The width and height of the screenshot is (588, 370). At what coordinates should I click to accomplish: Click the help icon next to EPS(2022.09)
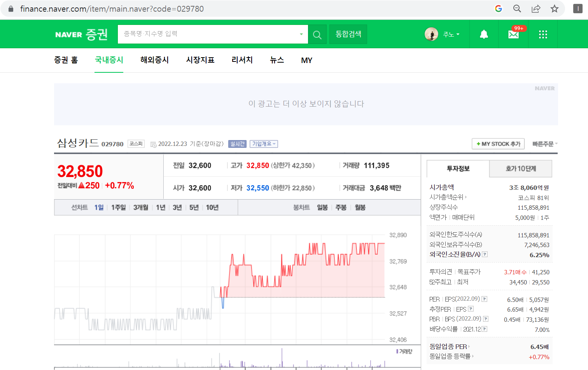point(484,299)
